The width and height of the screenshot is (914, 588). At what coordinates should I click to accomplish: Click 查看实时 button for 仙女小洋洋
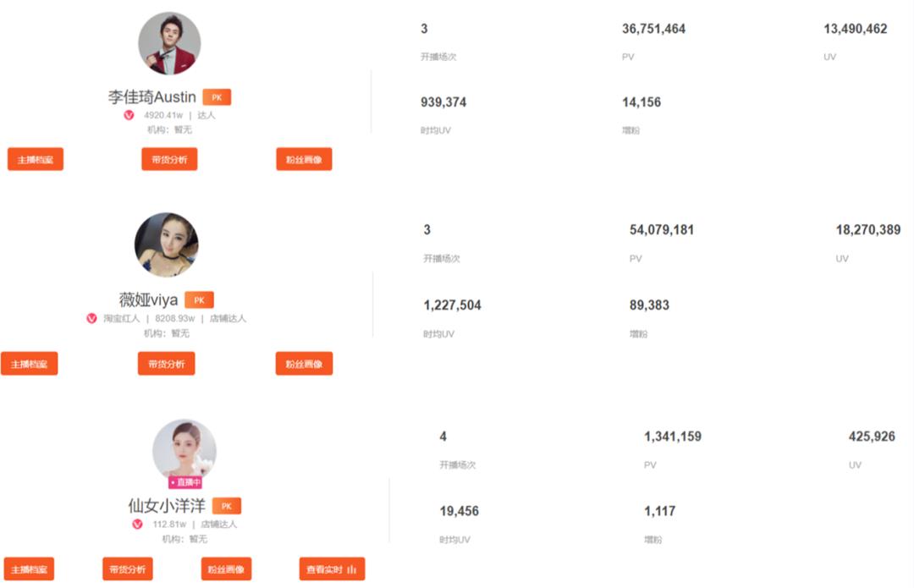click(x=332, y=569)
